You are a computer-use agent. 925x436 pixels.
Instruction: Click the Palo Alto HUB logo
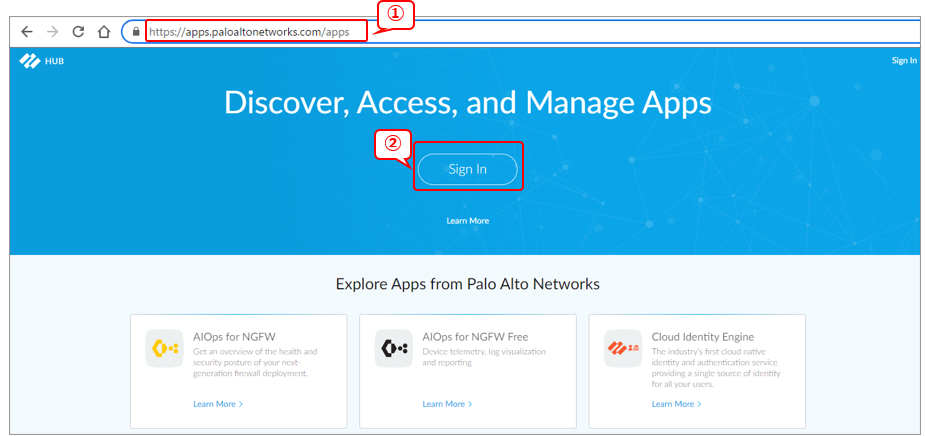click(41, 61)
